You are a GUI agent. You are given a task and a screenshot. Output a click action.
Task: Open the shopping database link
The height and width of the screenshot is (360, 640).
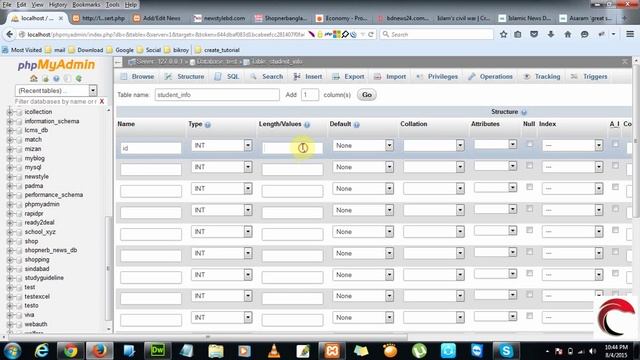pyautogui.click(x=37, y=260)
